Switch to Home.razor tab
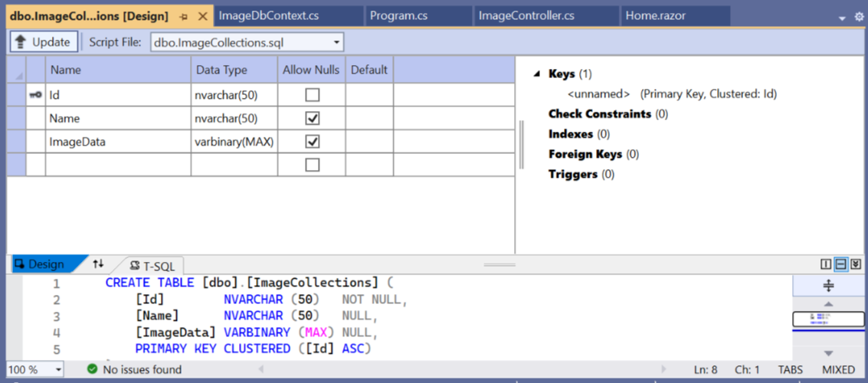 click(676, 16)
